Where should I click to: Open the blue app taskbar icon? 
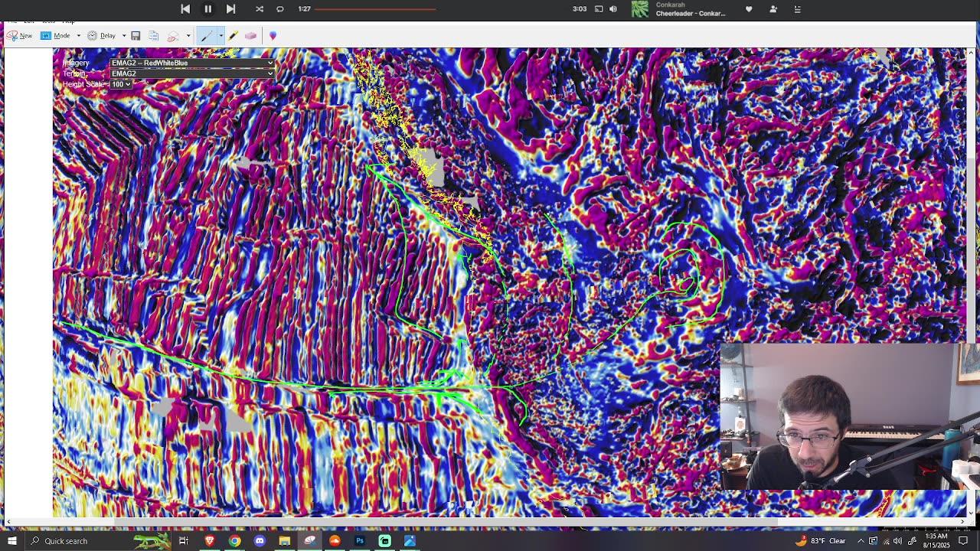410,541
